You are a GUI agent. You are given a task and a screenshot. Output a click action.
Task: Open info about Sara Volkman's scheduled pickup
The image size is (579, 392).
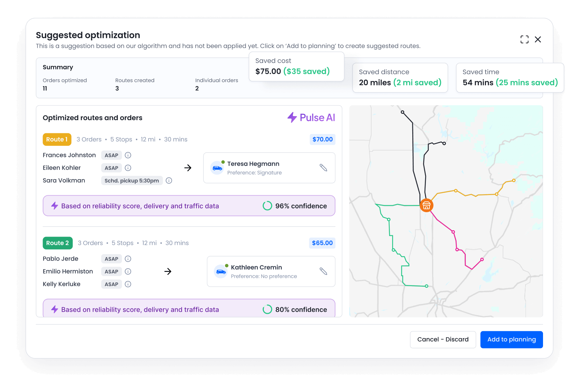click(x=169, y=180)
